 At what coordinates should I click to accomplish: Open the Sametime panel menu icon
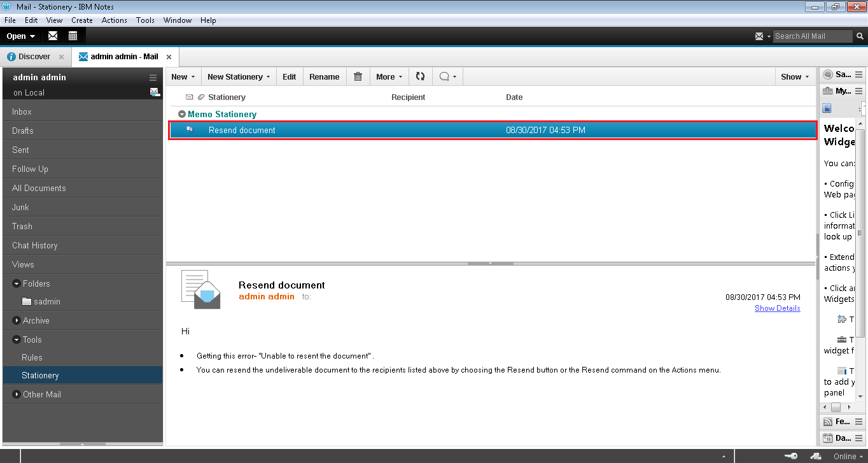(x=859, y=75)
